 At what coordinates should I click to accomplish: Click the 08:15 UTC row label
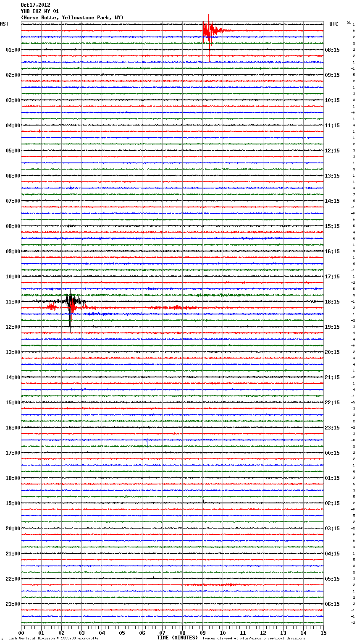pyautogui.click(x=332, y=50)
